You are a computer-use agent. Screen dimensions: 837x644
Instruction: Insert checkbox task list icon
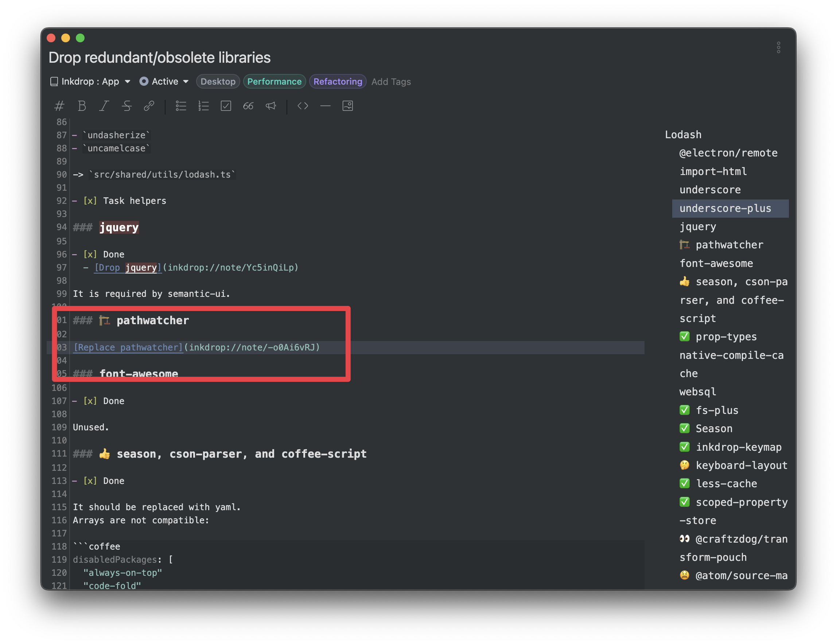tap(226, 106)
